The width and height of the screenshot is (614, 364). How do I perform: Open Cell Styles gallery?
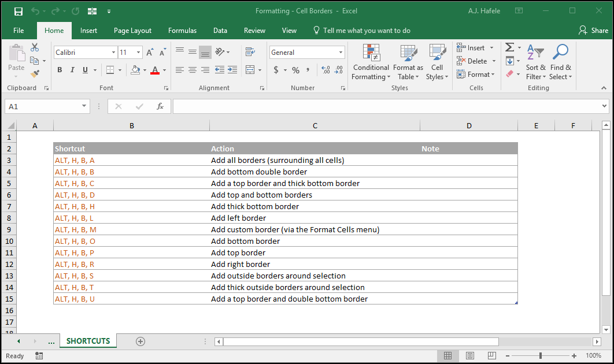pyautogui.click(x=437, y=62)
